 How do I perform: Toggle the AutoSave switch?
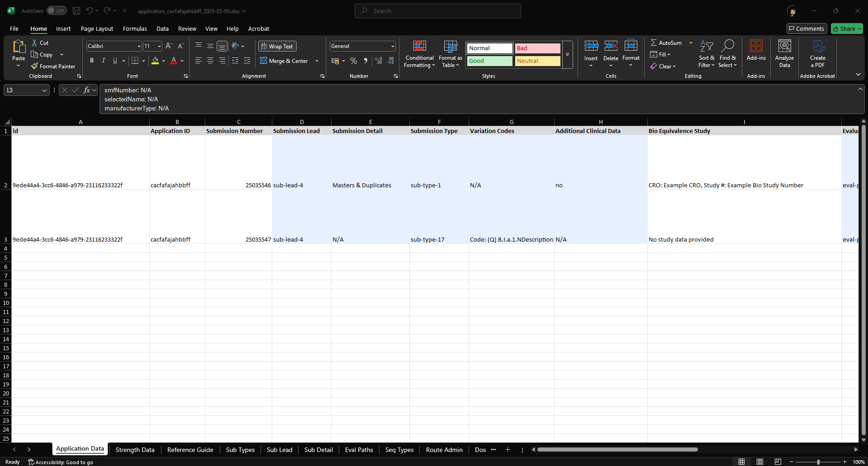click(57, 11)
